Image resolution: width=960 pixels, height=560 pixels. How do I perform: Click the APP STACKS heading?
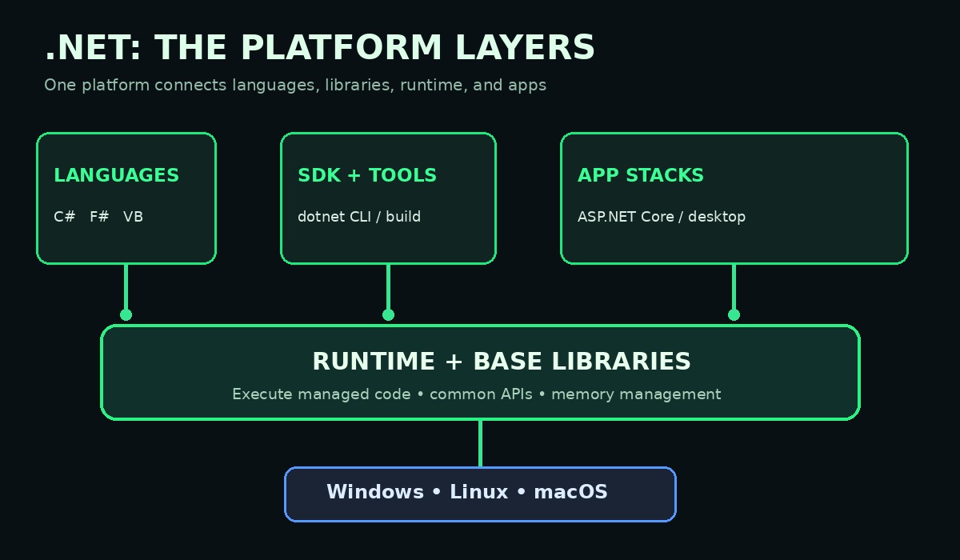[x=641, y=175]
